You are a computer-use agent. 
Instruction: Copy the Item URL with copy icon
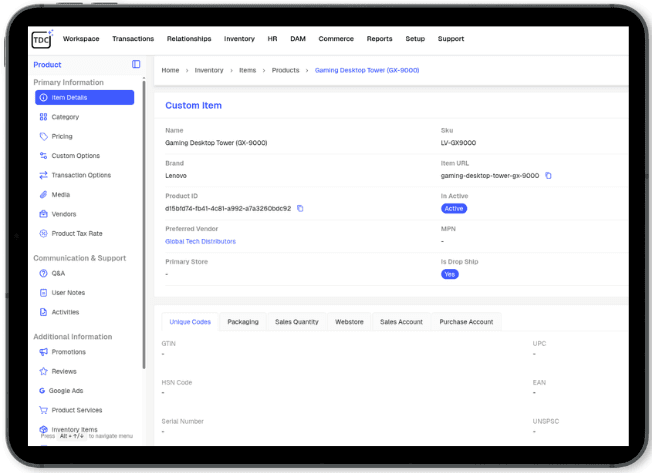click(x=548, y=175)
